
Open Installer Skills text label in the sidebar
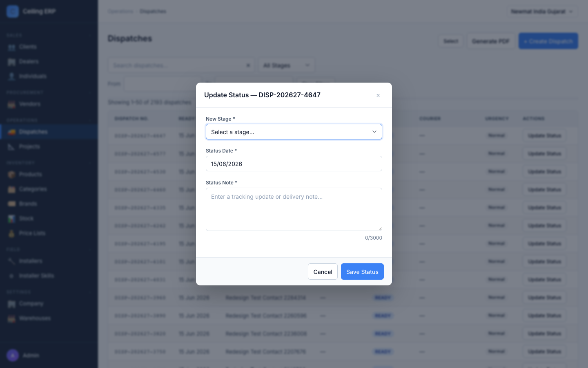pos(36,276)
